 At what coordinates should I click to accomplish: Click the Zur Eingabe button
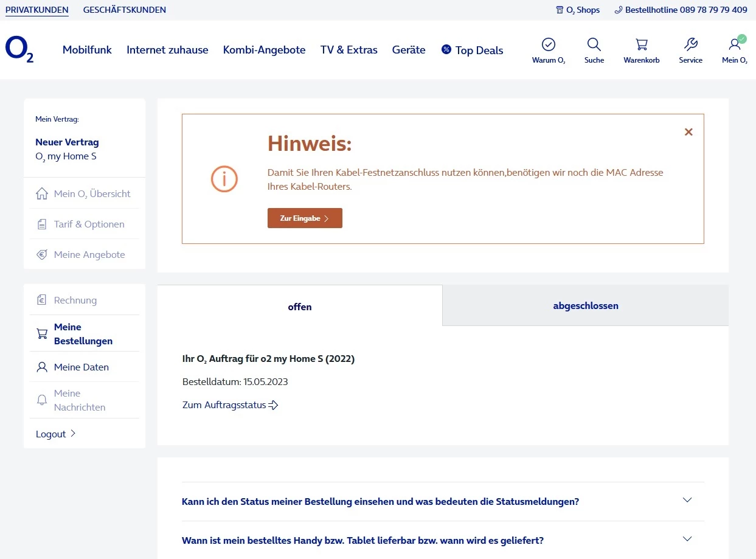pyautogui.click(x=305, y=218)
